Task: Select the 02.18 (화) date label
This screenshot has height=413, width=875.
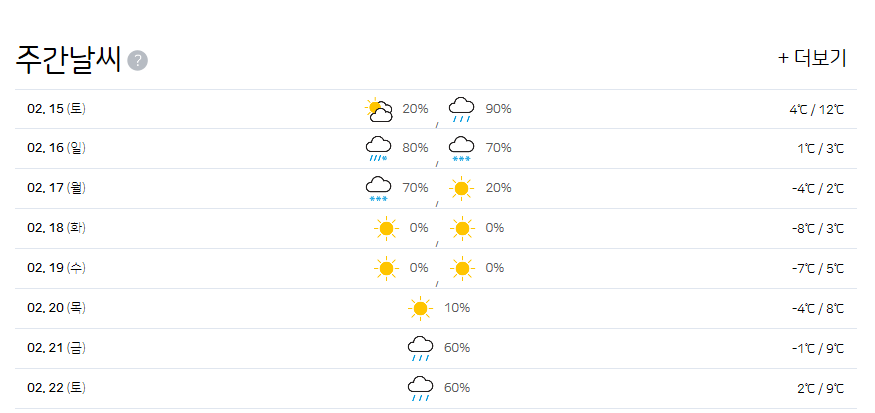Action: click(x=56, y=228)
